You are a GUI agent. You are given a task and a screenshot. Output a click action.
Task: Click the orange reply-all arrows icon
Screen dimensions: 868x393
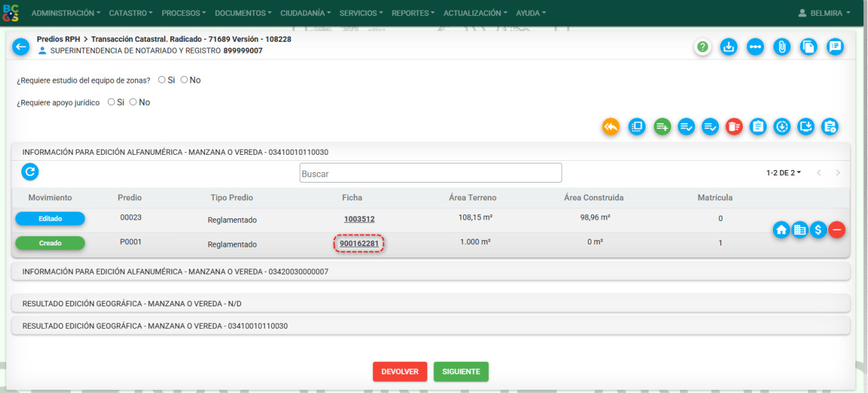pos(611,126)
